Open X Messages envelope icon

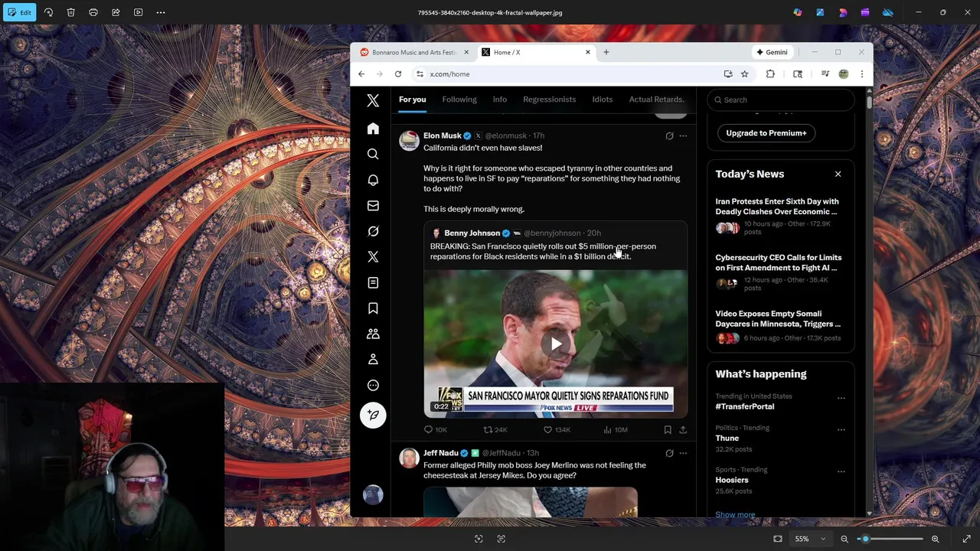coord(373,205)
